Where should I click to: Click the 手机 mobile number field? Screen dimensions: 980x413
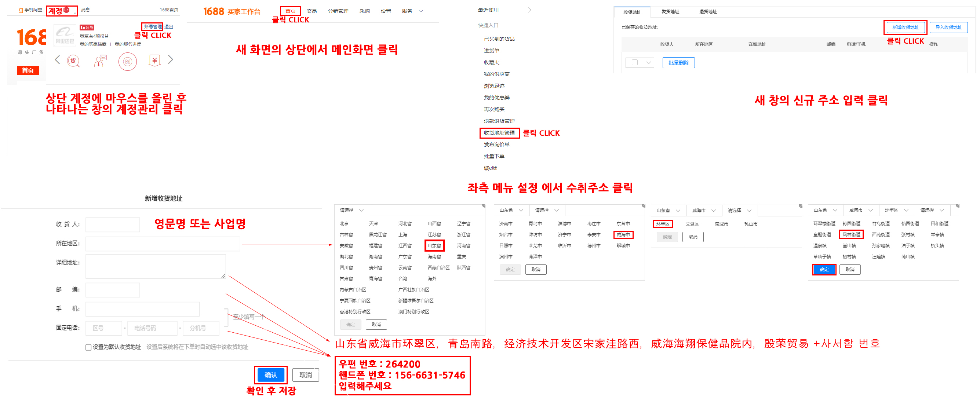click(143, 309)
